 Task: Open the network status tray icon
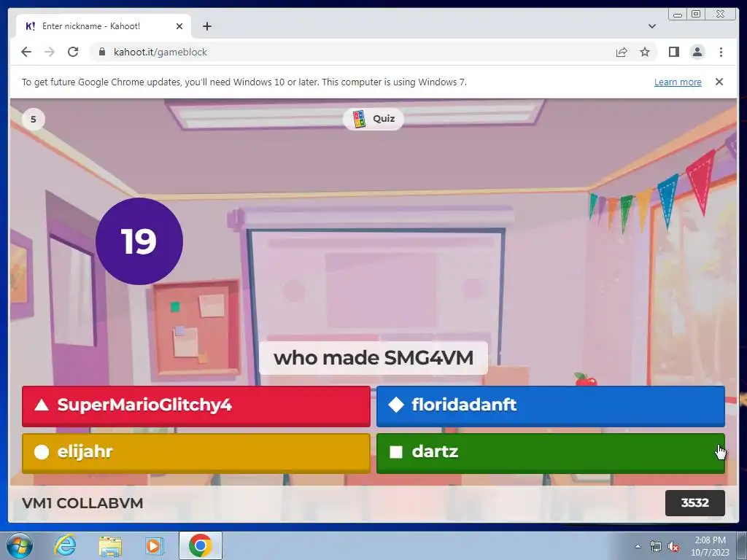coord(656,547)
